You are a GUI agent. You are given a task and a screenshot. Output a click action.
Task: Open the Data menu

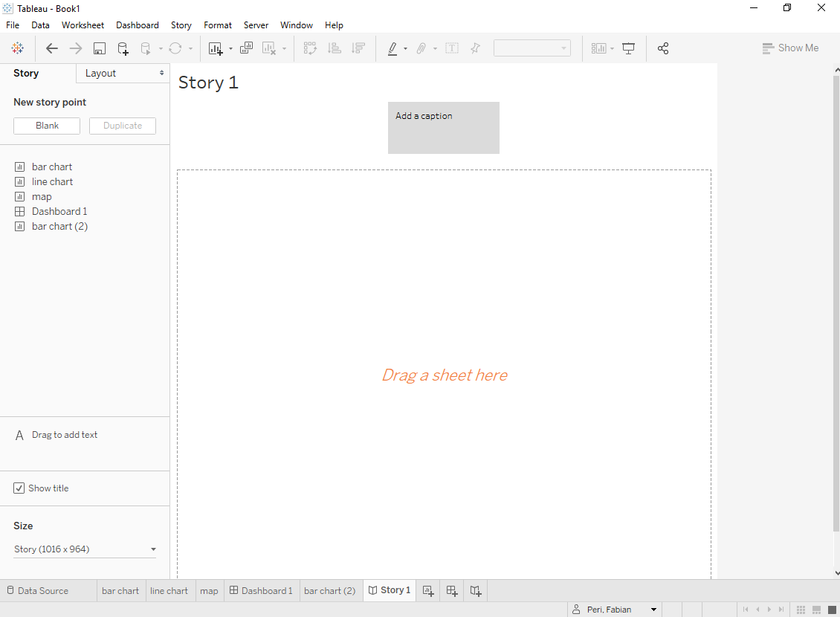(40, 25)
